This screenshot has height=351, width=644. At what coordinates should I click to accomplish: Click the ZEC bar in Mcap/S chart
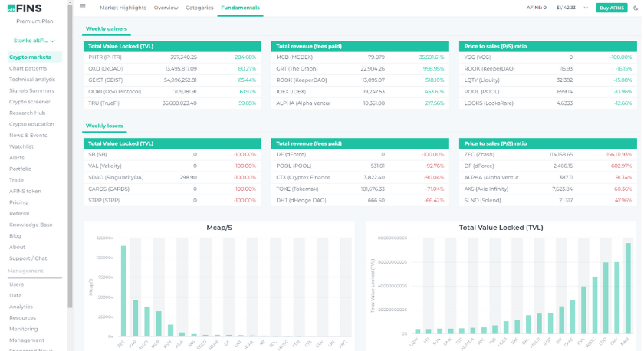click(x=123, y=291)
